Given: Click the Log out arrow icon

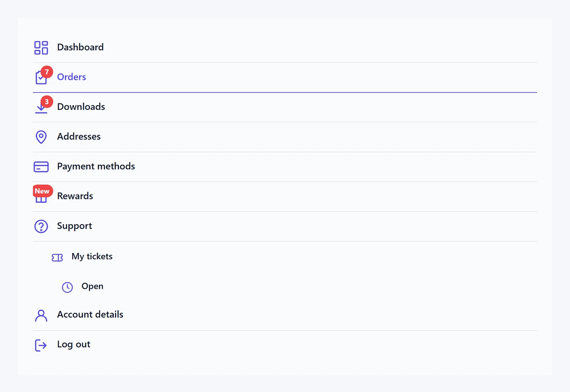Looking at the screenshot, I should 41,345.
